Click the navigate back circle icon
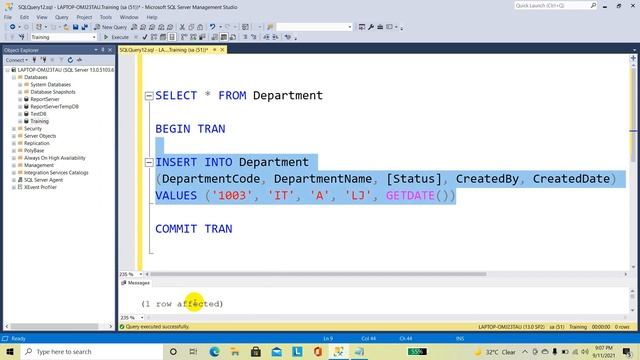Screen dimensions: 640x360 point(13,27)
